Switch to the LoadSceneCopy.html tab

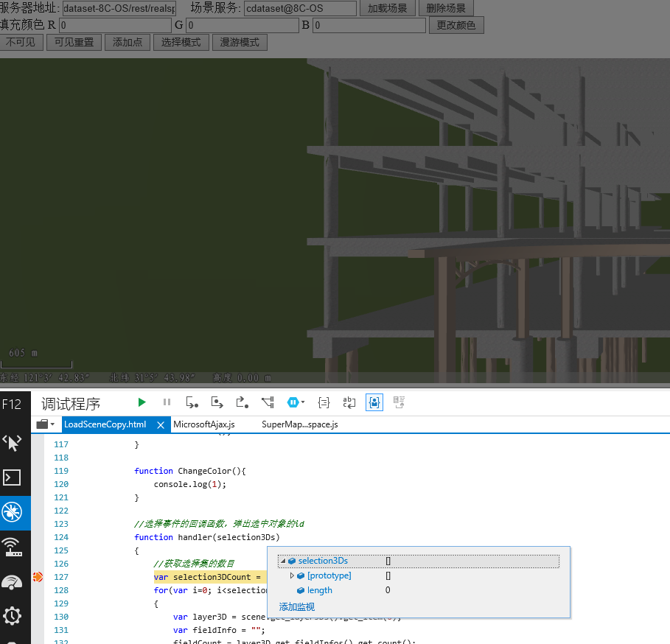pyautogui.click(x=105, y=424)
